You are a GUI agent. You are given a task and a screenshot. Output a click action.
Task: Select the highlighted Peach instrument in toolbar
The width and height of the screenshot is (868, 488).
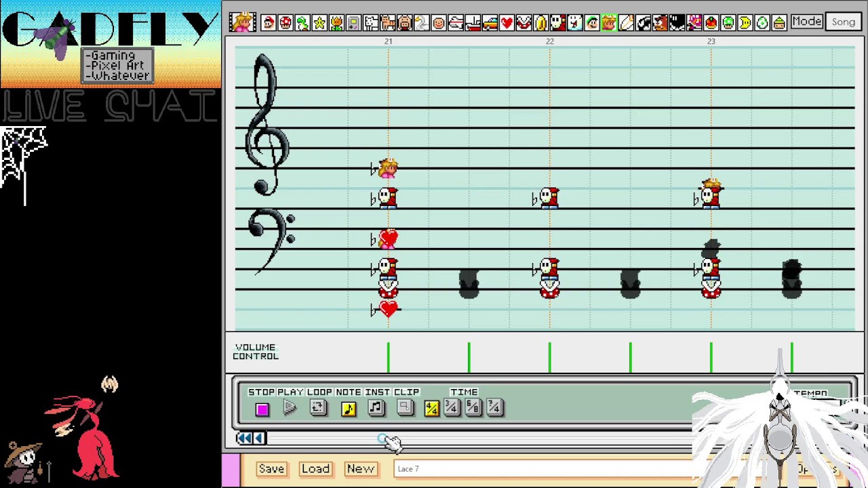(608, 22)
